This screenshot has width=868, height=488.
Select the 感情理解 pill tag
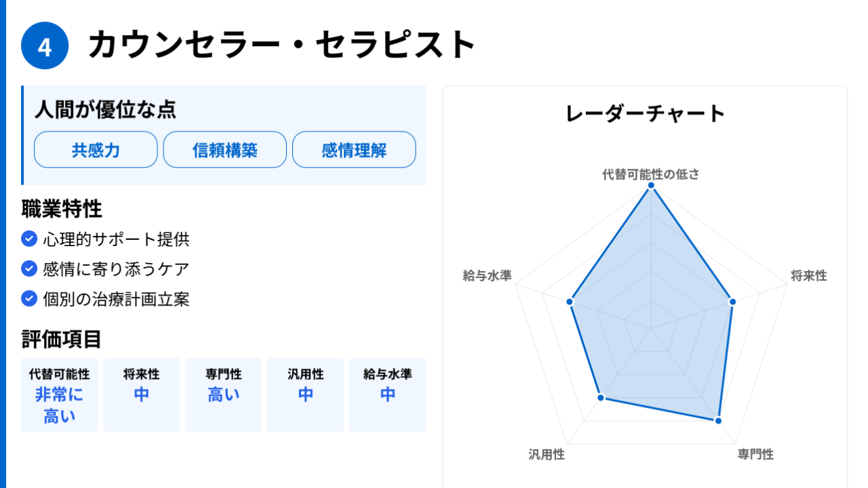(354, 150)
